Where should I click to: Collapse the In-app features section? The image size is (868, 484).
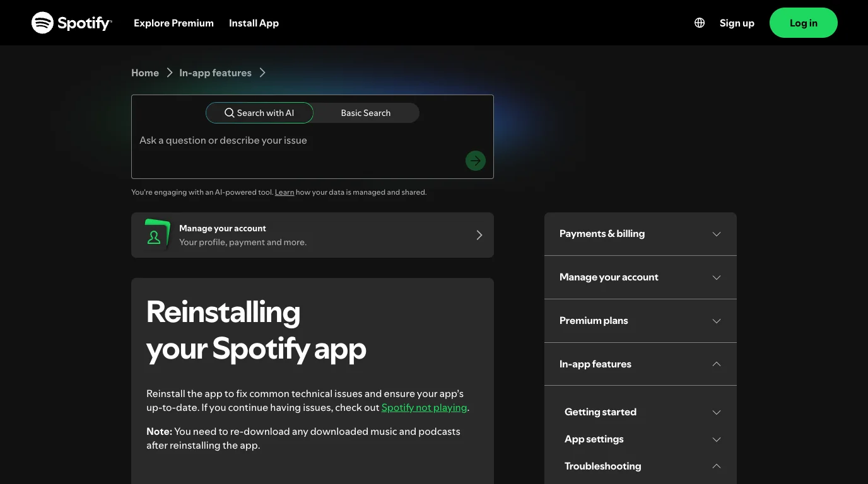click(640, 364)
